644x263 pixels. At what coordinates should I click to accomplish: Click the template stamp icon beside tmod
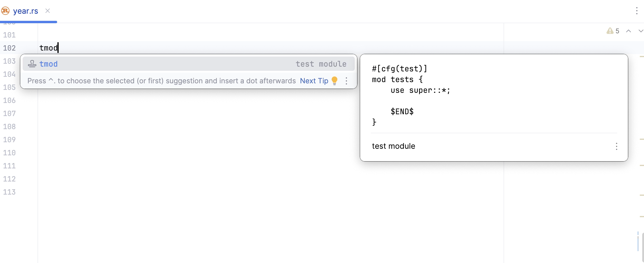click(x=32, y=64)
